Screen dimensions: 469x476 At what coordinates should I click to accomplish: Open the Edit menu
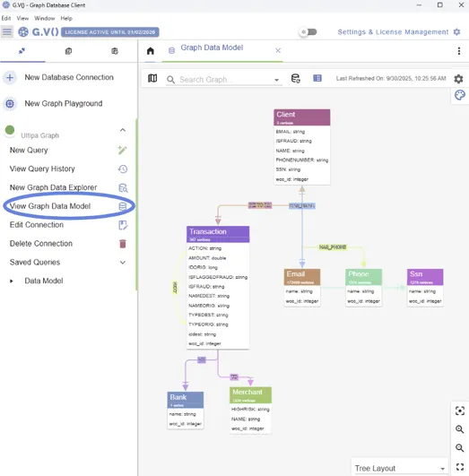pyautogui.click(x=6, y=18)
